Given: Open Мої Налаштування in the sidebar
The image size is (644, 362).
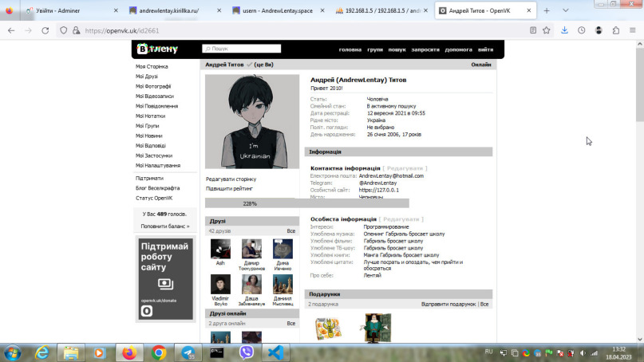Looking at the screenshot, I should [x=158, y=165].
